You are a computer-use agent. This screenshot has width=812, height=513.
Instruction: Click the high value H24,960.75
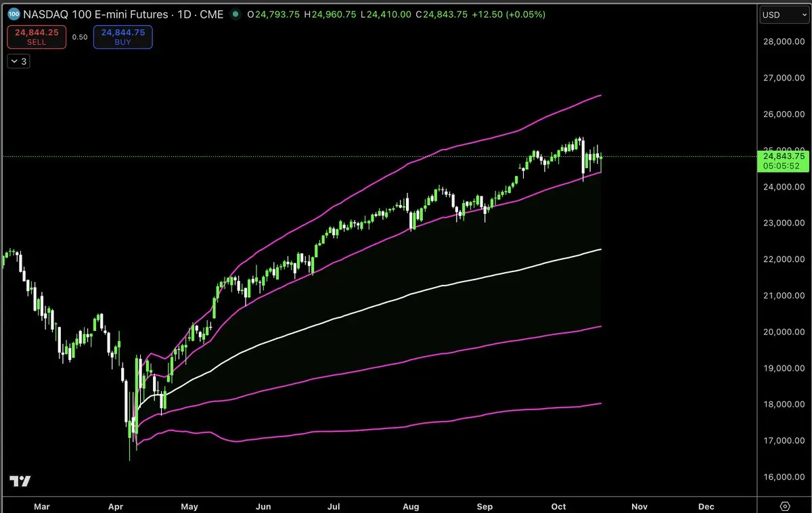point(330,14)
